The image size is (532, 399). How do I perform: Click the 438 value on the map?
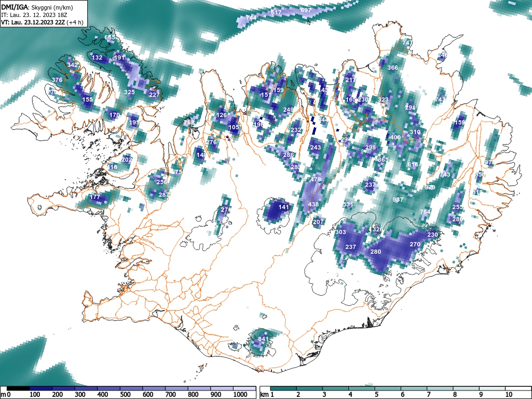tap(313, 204)
